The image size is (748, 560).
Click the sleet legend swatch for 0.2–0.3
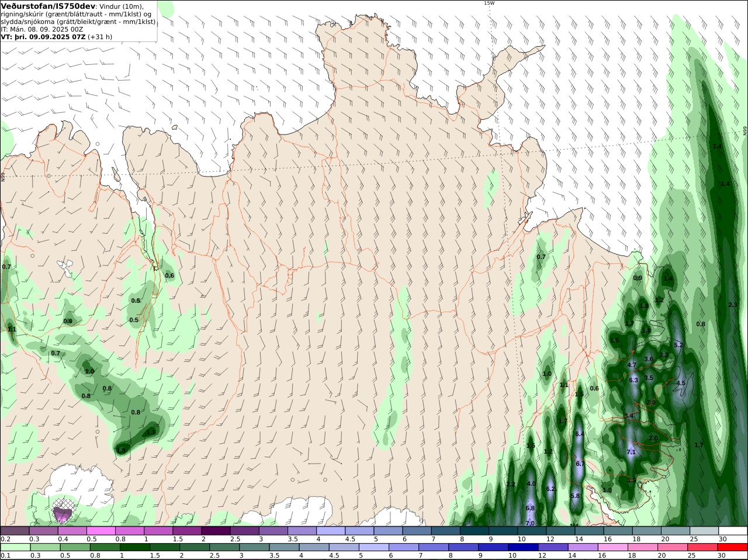[15, 531]
